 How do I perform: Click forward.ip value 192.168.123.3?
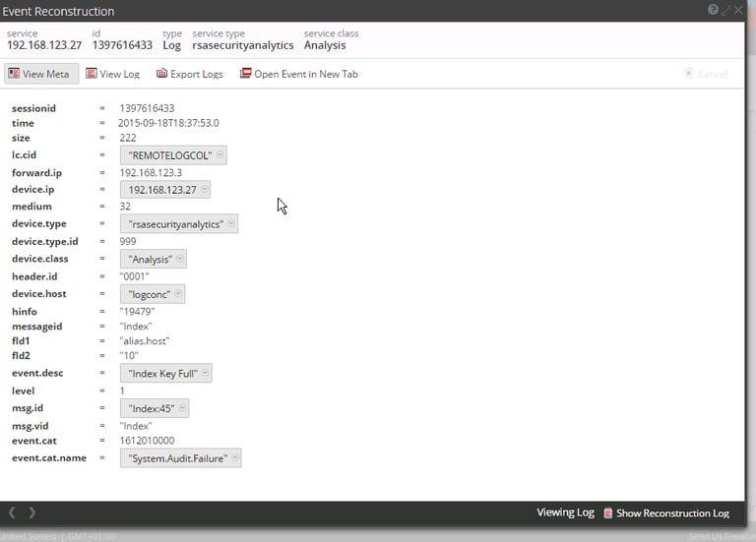pos(151,172)
